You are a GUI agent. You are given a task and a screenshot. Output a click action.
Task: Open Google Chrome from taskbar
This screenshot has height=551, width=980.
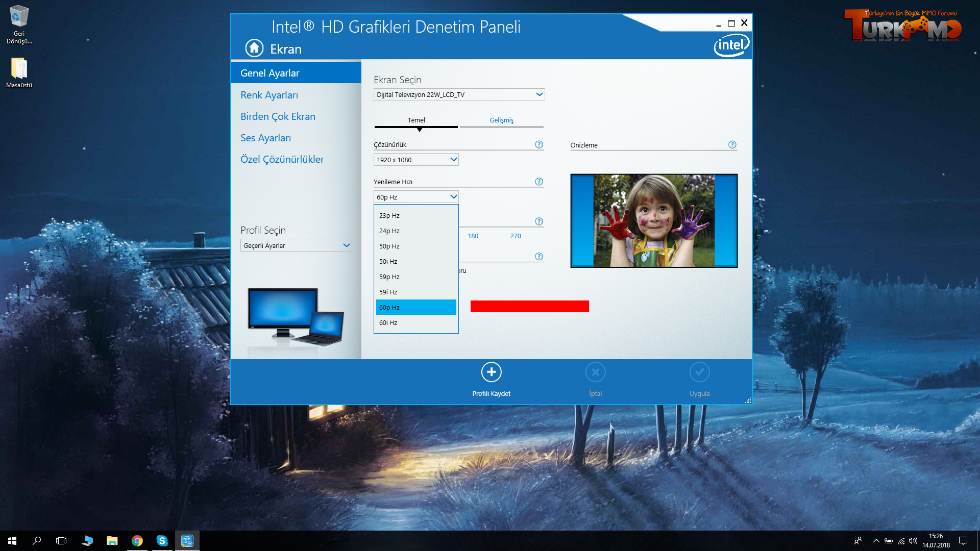[137, 541]
